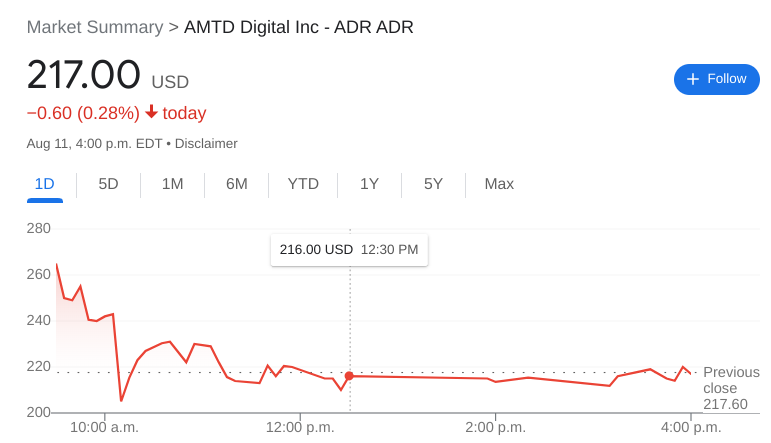
Task: Select the YTD range tab
Action: click(303, 184)
